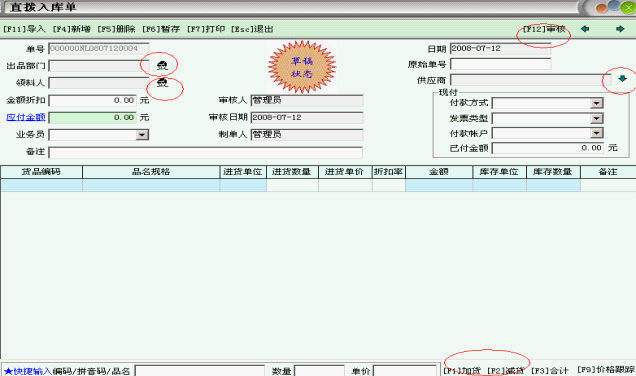This screenshot has height=376, width=636.
Task: Click the 品名规格 column header
Action: click(151, 172)
